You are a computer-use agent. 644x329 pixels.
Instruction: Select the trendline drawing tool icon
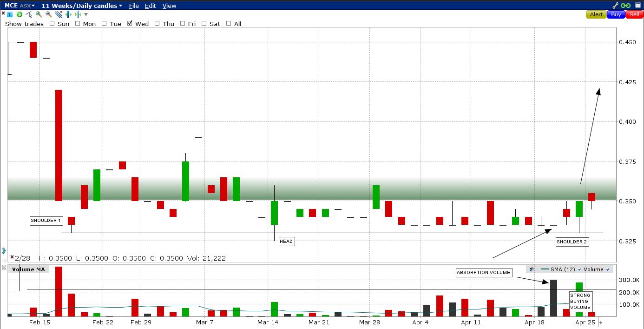coord(59,14)
